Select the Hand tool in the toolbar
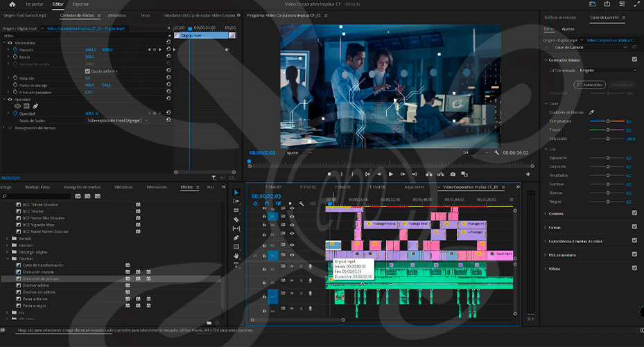Viewport: 644px width, 347px height. [x=236, y=256]
